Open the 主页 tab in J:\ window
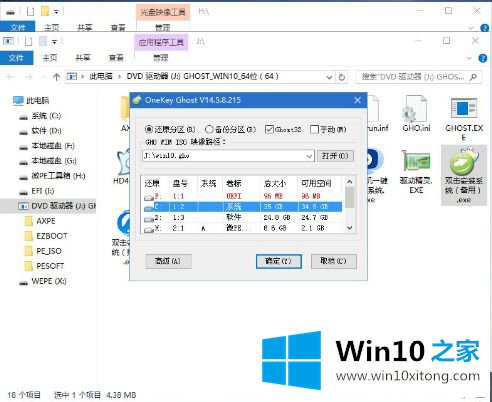The image size is (492, 402). (x=50, y=58)
